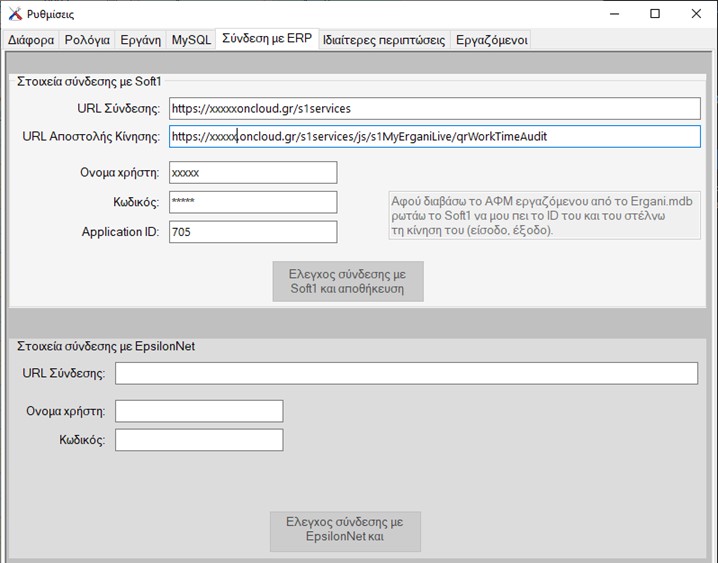Image resolution: width=718 pixels, height=563 pixels.
Task: Open the Ιδιαίτερες περιπτώσεις tab
Action: pos(384,40)
